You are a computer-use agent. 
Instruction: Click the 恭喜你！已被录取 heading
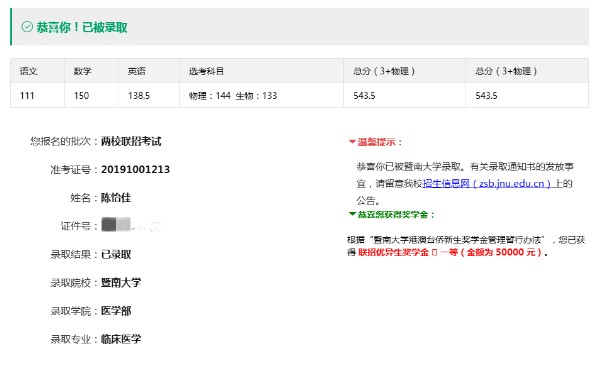pyautogui.click(x=82, y=27)
